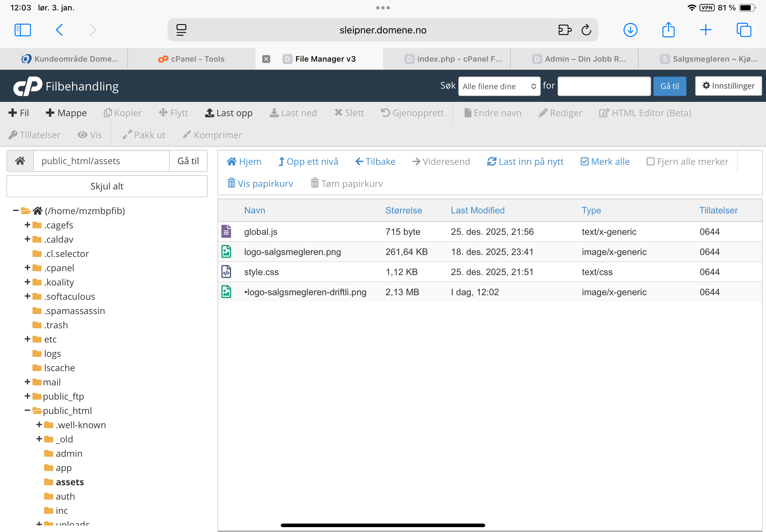
Task: Open Vis papirkurv trash view
Action: pos(260,183)
